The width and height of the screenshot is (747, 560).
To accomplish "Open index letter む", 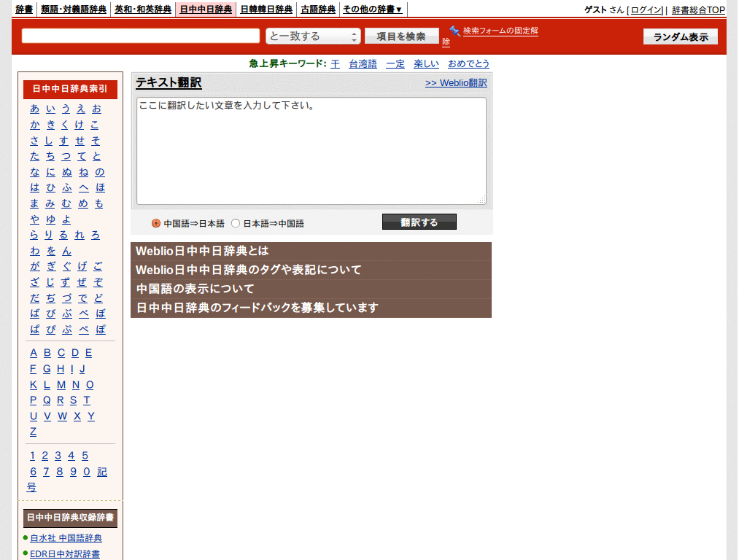I will click(66, 203).
